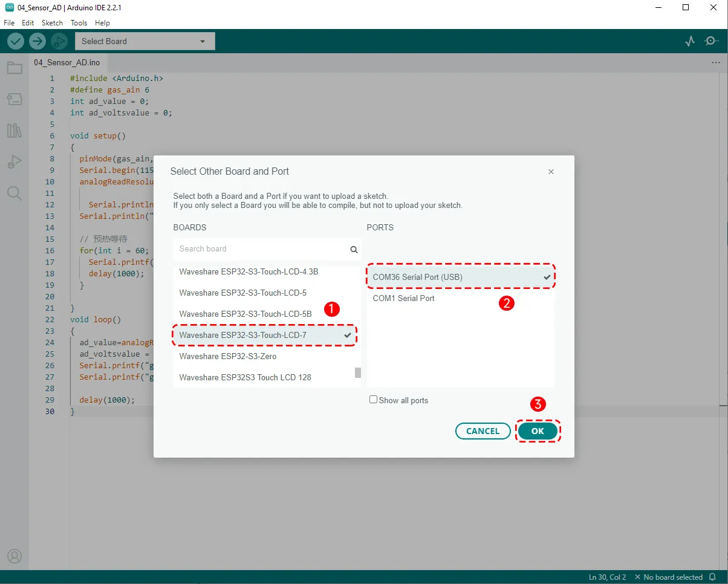This screenshot has width=728, height=584.
Task: Open the Search sidebar icon
Action: click(15, 193)
